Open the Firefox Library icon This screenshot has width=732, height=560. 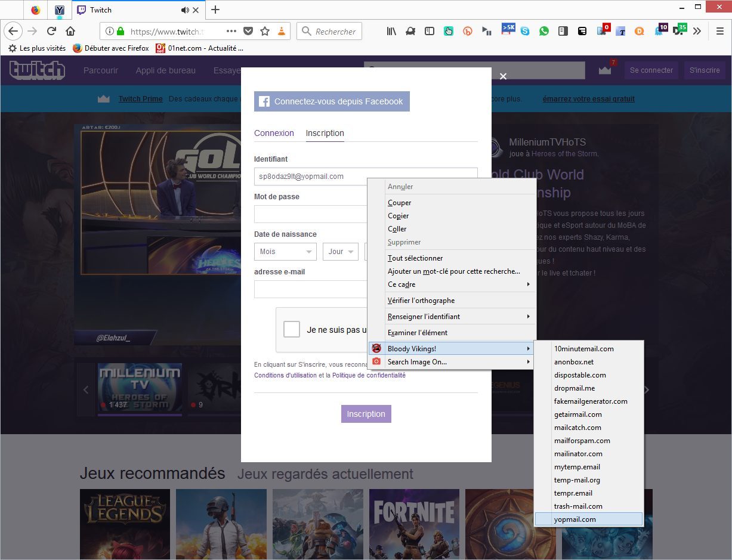tap(391, 31)
